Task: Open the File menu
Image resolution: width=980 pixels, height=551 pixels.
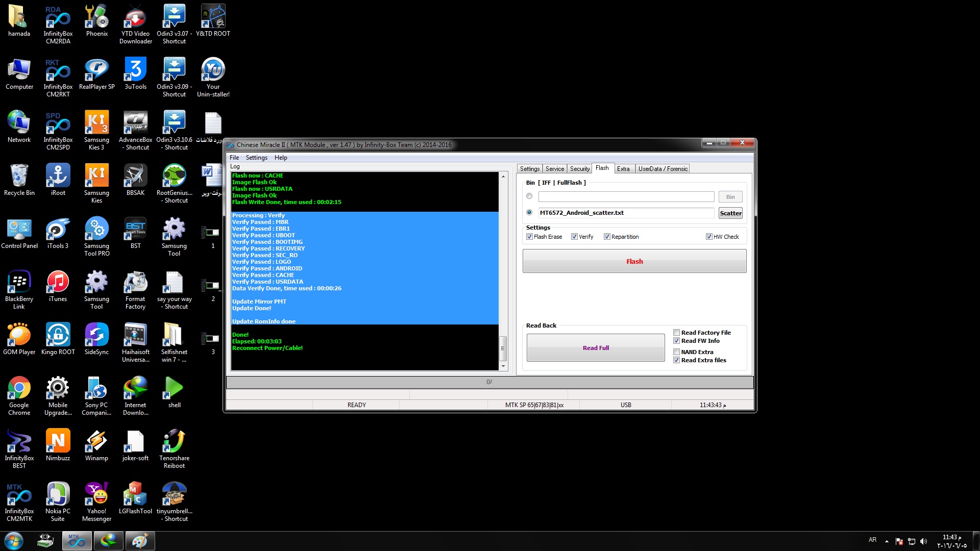Action: coord(234,158)
